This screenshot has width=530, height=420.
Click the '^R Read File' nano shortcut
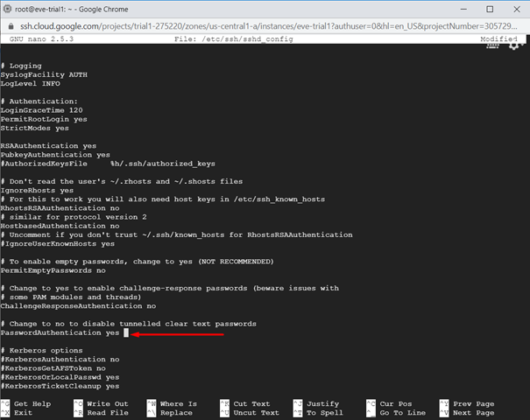pos(101,413)
